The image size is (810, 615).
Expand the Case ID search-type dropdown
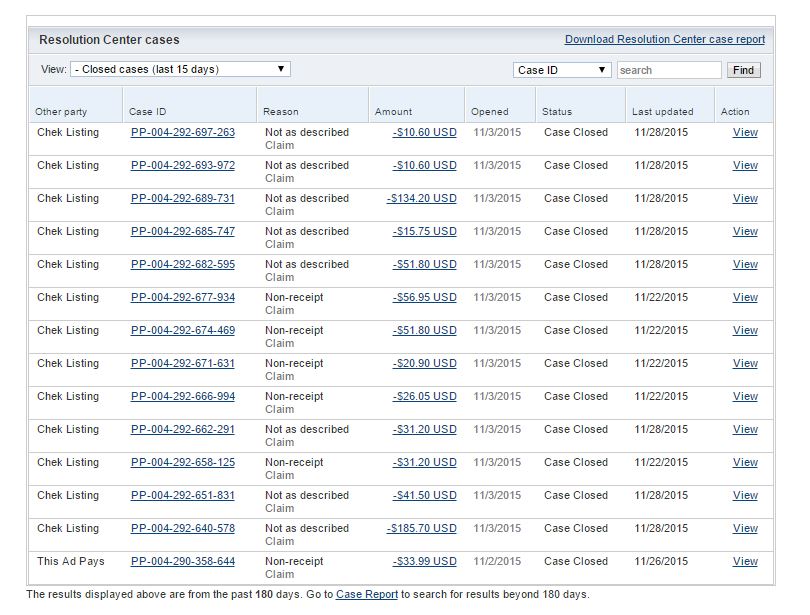click(562, 70)
